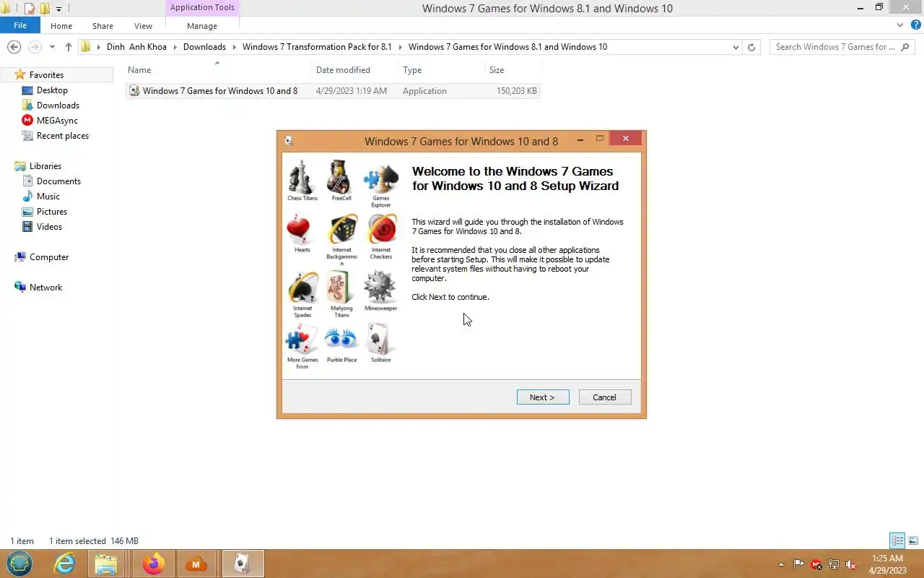Open File Explorer taskbar button
The height and width of the screenshot is (578, 924).
click(x=106, y=564)
